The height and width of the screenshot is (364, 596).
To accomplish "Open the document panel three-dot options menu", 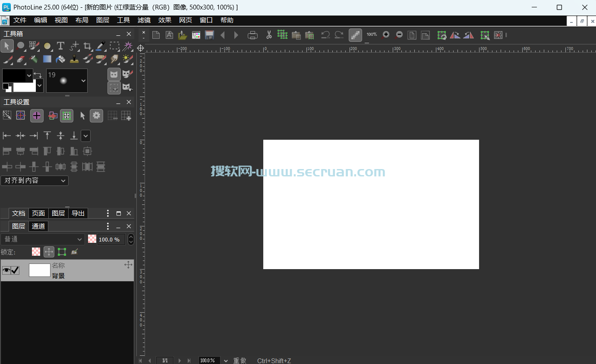I will pyautogui.click(x=108, y=213).
